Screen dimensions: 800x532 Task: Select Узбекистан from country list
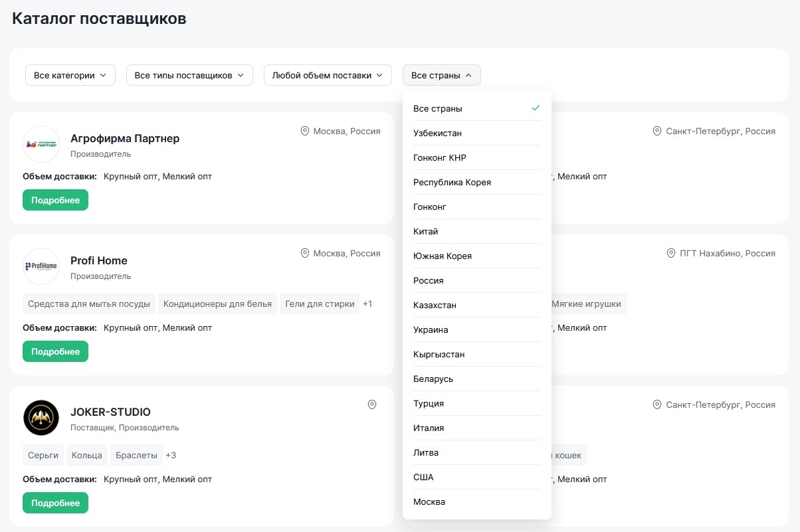pyautogui.click(x=476, y=133)
